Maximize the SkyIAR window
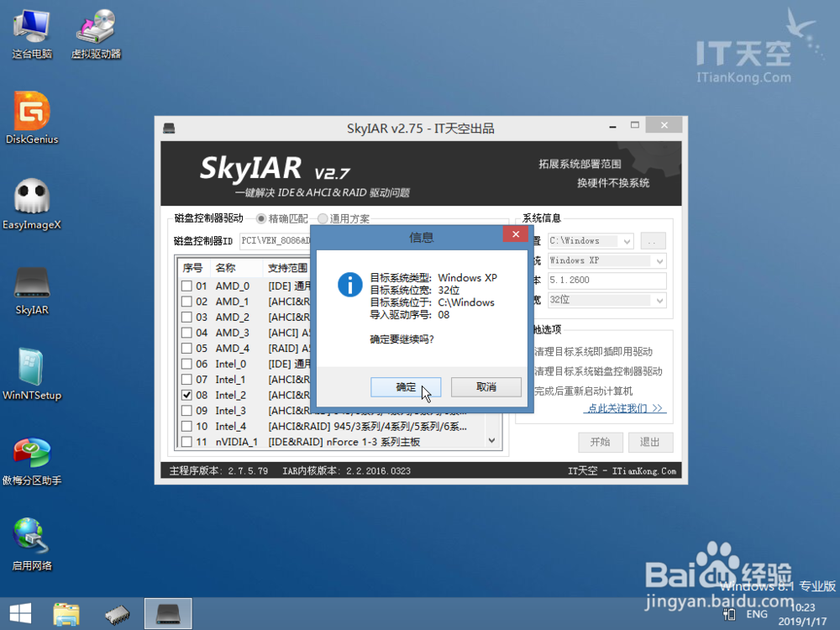 [x=635, y=125]
